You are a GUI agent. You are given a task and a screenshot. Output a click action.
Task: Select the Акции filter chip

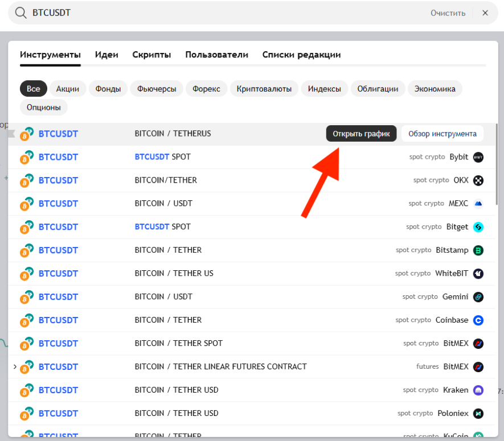(x=68, y=89)
